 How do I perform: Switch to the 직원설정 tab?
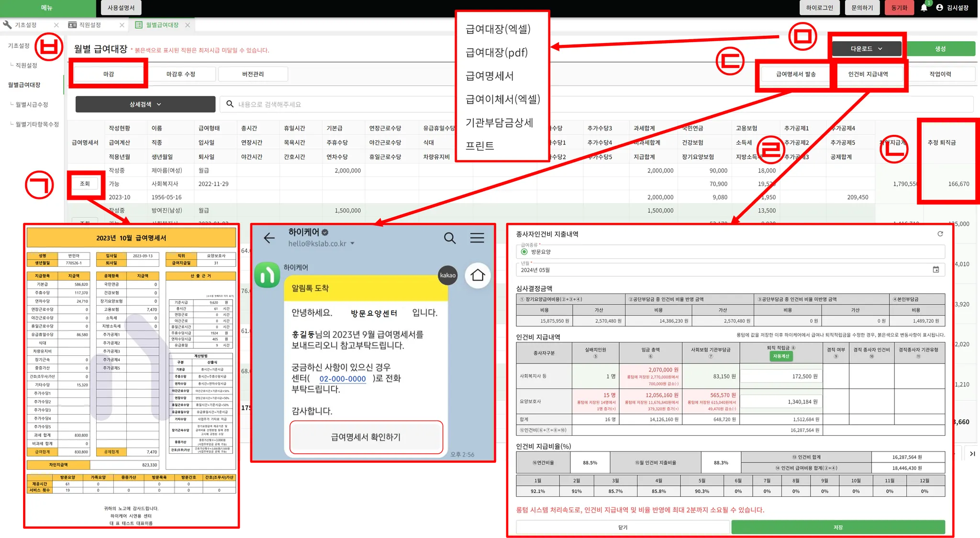tap(89, 25)
